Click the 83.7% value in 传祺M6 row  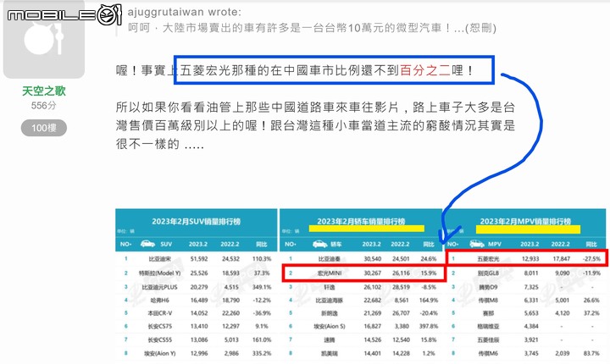[x=591, y=354]
